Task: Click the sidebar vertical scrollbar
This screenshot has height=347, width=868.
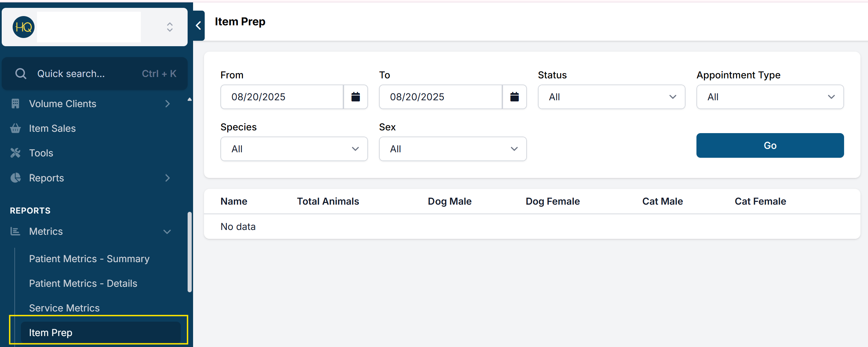Action: coord(189,252)
